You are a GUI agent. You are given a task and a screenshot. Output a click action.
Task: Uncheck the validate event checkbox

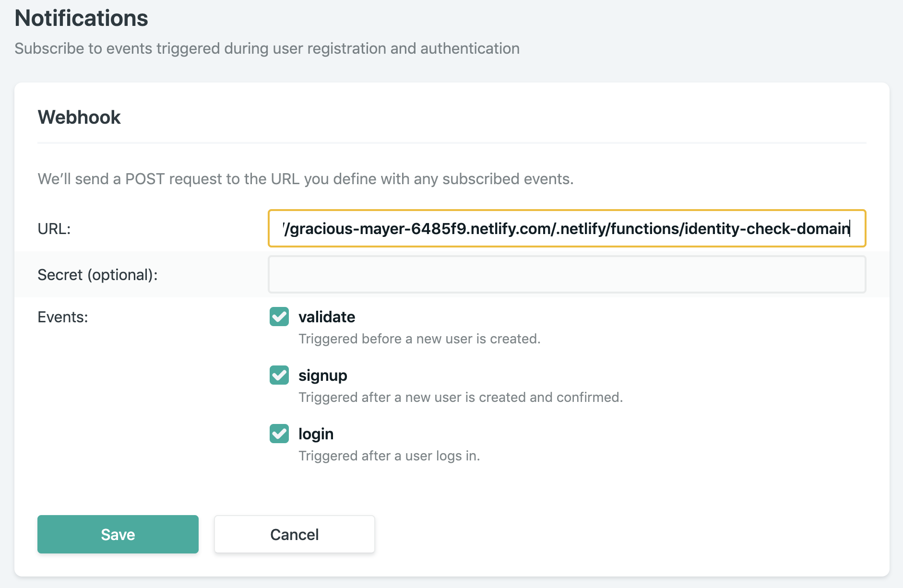[279, 317]
